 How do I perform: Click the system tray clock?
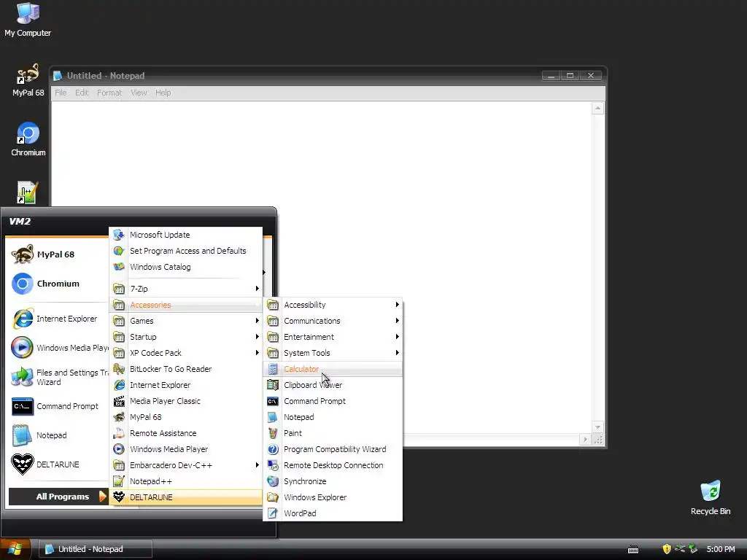(x=720, y=549)
